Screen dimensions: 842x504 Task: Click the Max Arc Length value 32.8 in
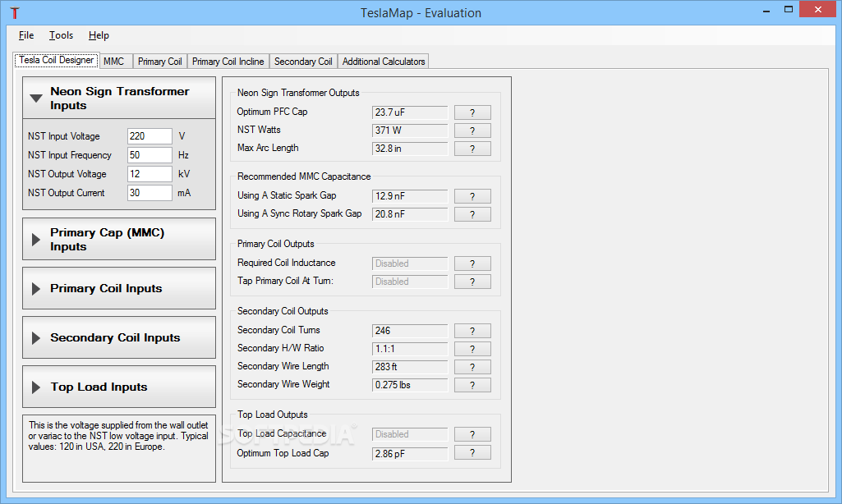tap(410, 149)
